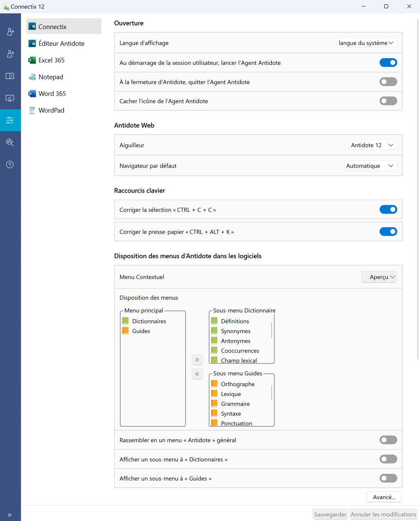
Task: Click the move left double-chevron button
Action: tap(197, 374)
